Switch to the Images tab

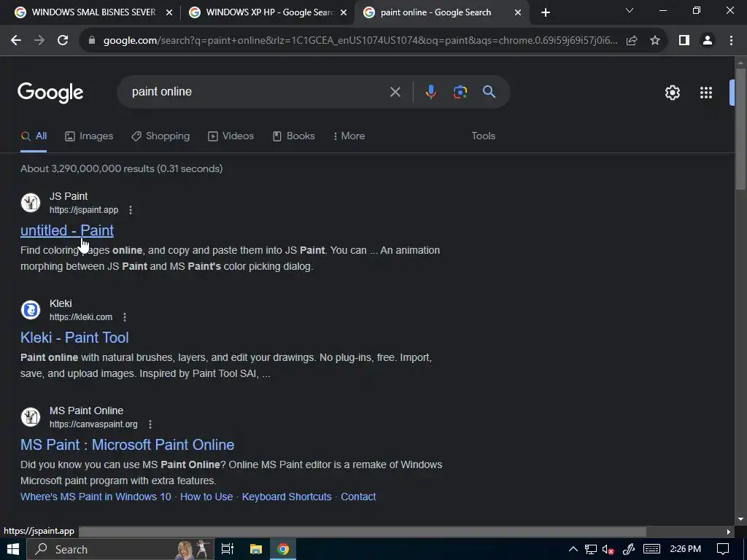(x=89, y=136)
